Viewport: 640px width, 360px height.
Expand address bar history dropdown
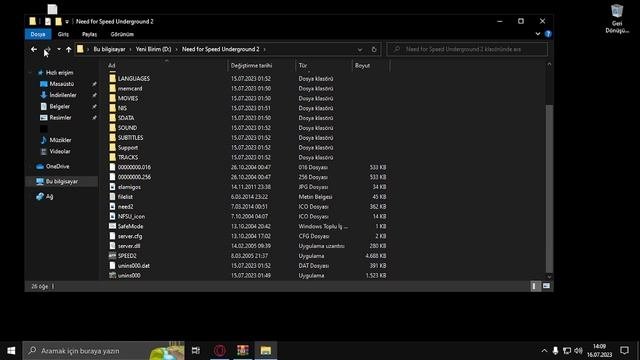tap(360, 49)
